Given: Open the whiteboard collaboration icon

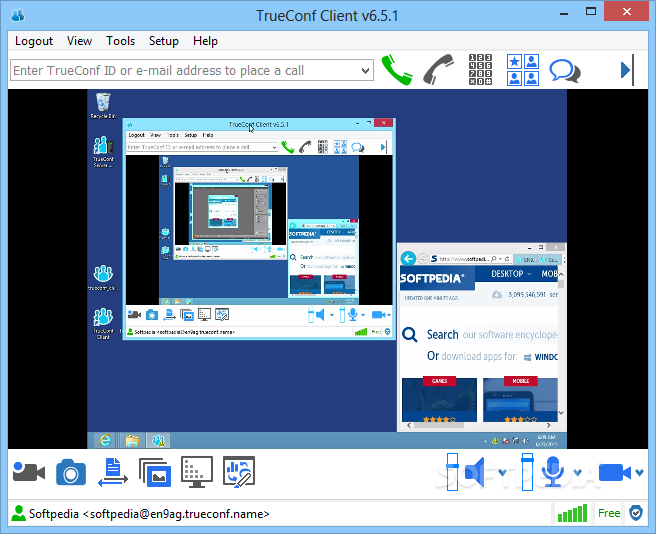Looking at the screenshot, I should (239, 472).
